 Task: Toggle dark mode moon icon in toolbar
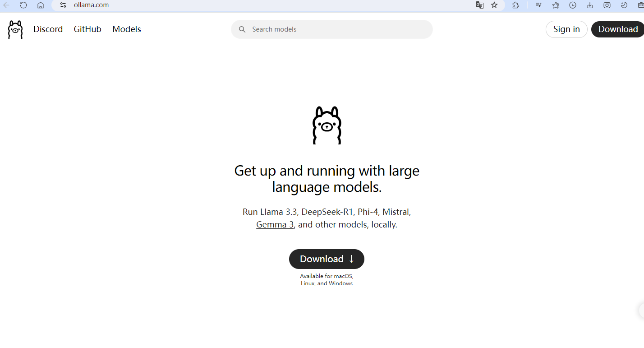624,5
